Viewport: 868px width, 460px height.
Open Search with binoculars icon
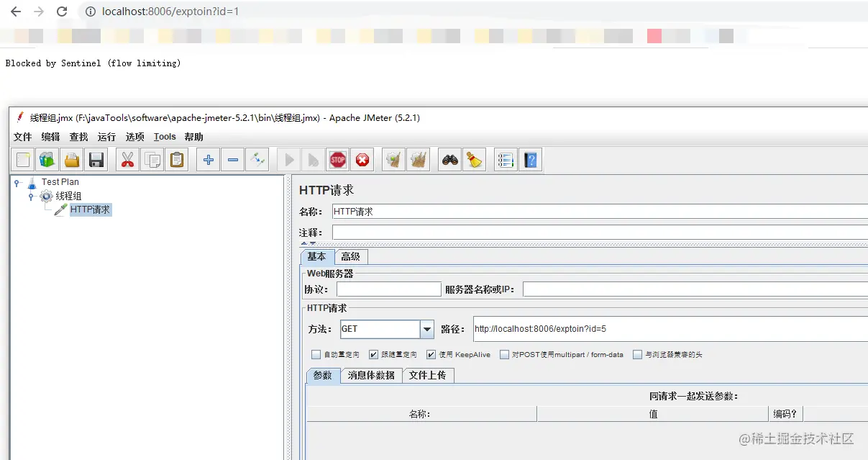click(x=450, y=160)
